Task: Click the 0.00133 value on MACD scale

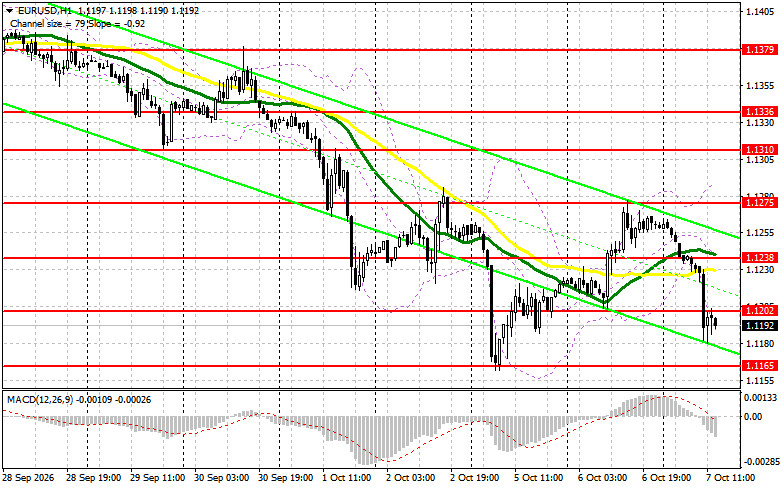Action: tap(761, 398)
